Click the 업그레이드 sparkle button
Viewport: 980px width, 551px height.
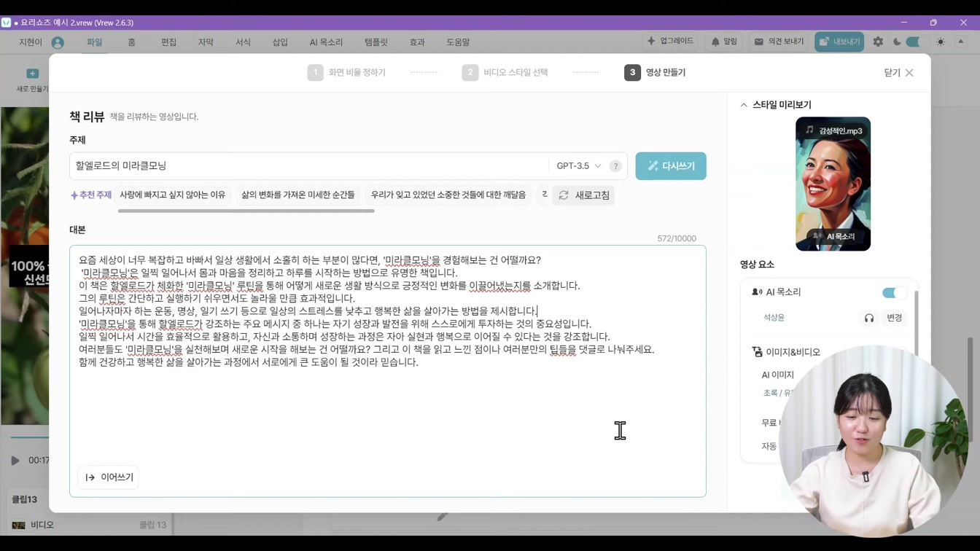coord(670,42)
